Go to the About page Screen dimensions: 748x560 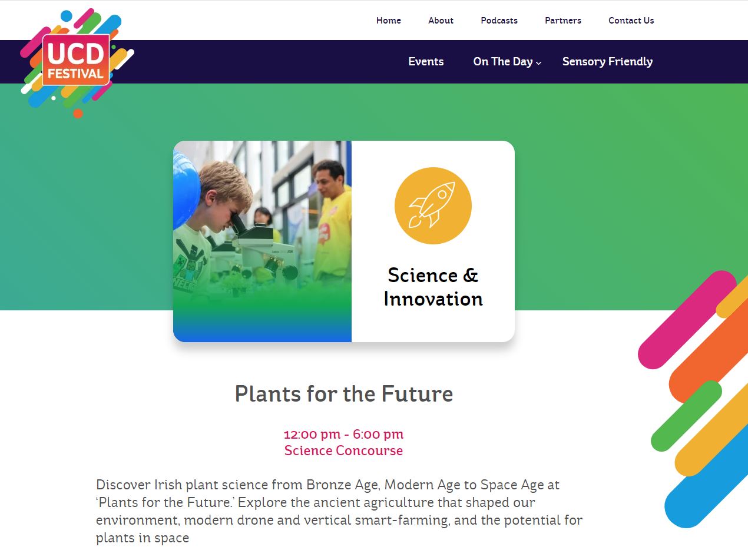441,21
